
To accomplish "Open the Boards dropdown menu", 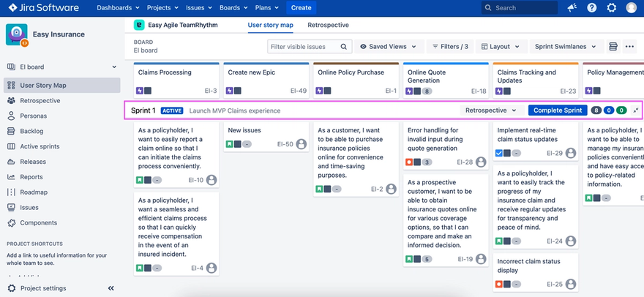I will (234, 8).
